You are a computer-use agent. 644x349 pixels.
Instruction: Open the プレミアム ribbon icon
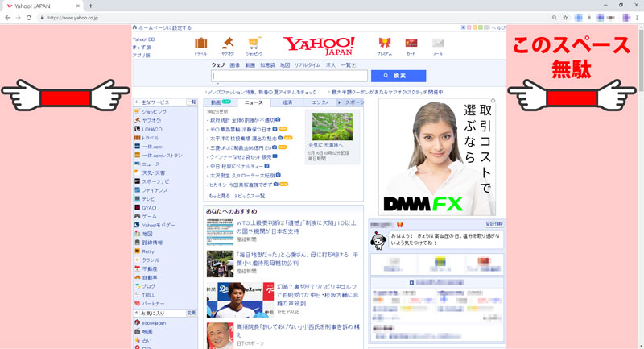tap(385, 43)
